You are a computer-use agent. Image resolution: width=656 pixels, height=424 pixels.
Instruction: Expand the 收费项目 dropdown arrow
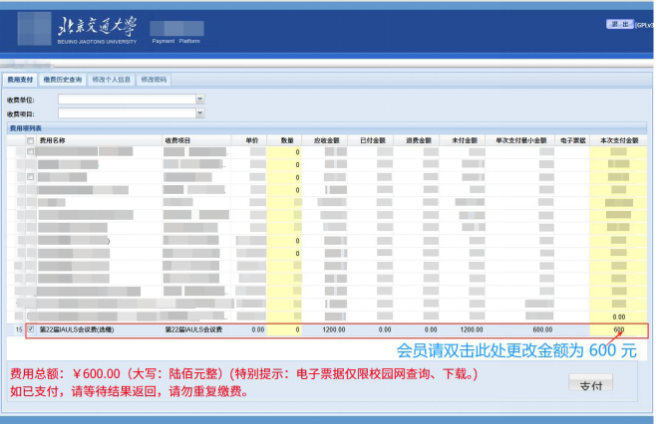coord(200,113)
